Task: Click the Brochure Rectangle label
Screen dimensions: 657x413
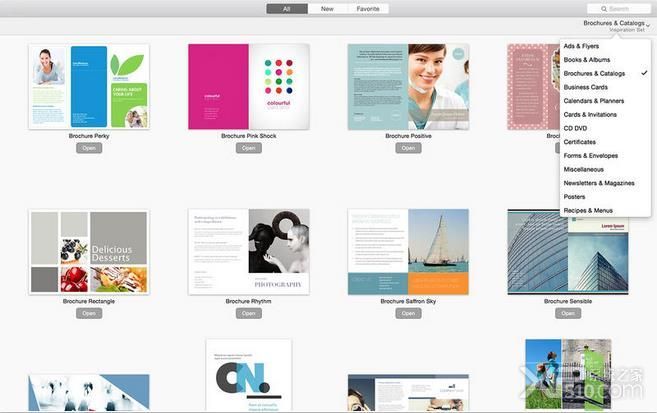Action: [89, 301]
